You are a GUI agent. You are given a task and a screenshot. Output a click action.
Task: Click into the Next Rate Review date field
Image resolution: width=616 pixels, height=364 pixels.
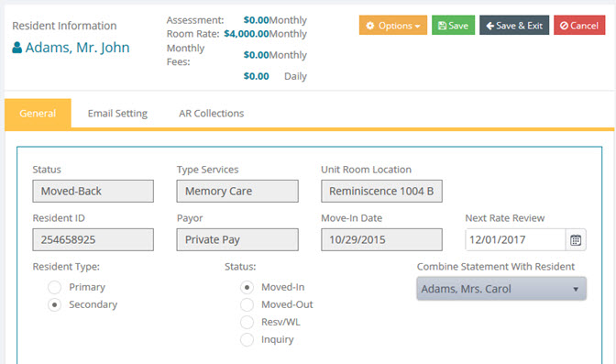[515, 240]
